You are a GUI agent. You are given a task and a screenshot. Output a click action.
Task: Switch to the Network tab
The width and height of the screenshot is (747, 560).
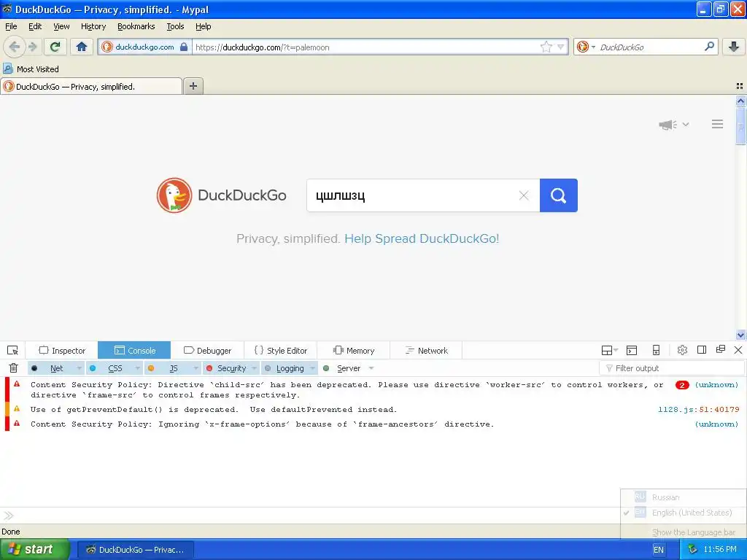(x=426, y=351)
